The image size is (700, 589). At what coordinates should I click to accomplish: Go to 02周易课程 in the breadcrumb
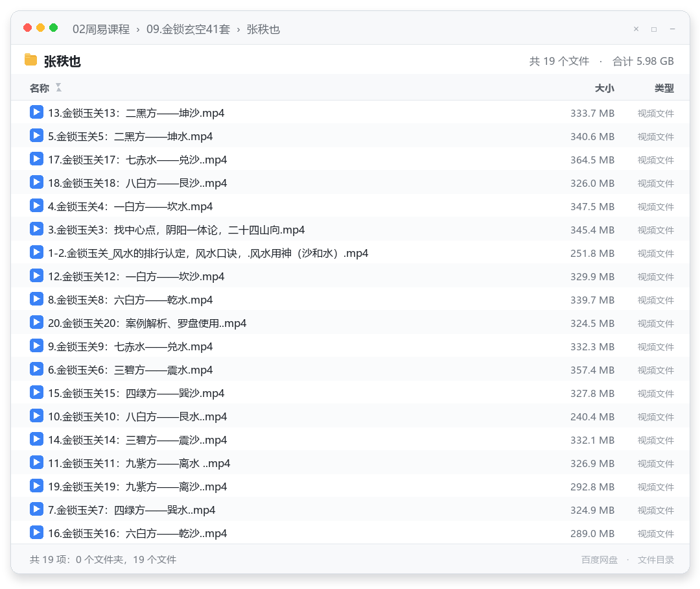tap(101, 29)
